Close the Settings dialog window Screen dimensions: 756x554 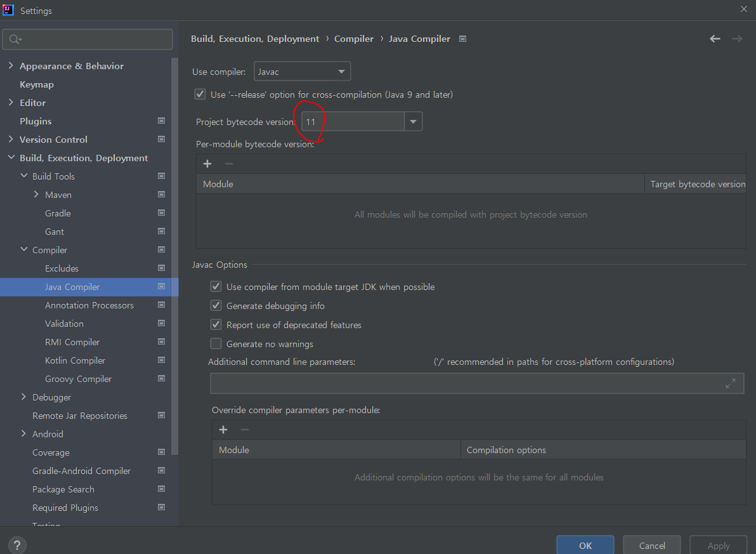(x=743, y=9)
